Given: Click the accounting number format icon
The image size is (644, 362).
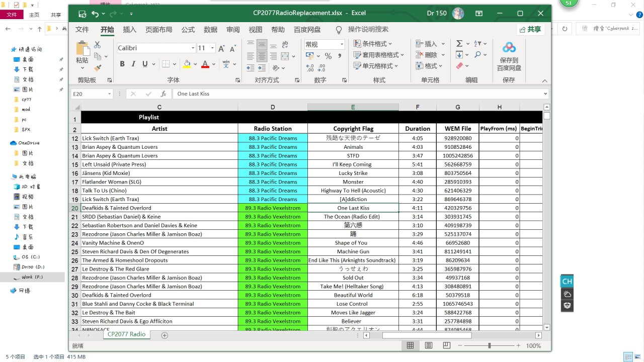Looking at the screenshot, I should 310,56.
